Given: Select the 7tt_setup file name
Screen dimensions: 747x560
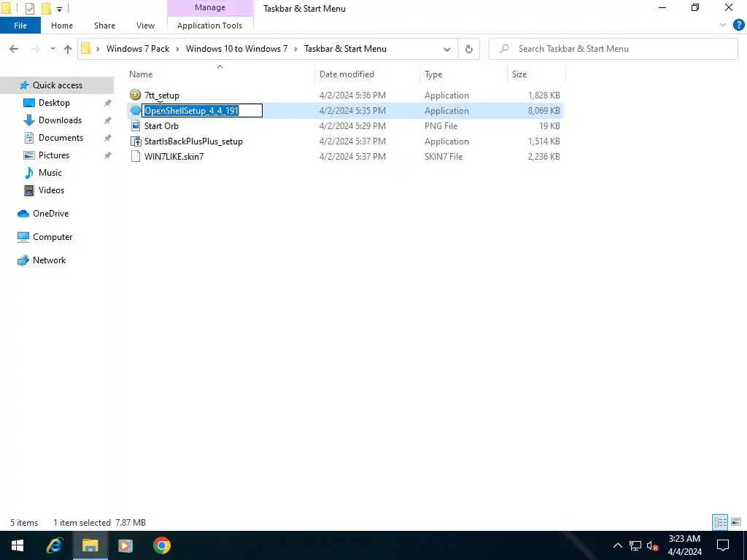Looking at the screenshot, I should [161, 96].
